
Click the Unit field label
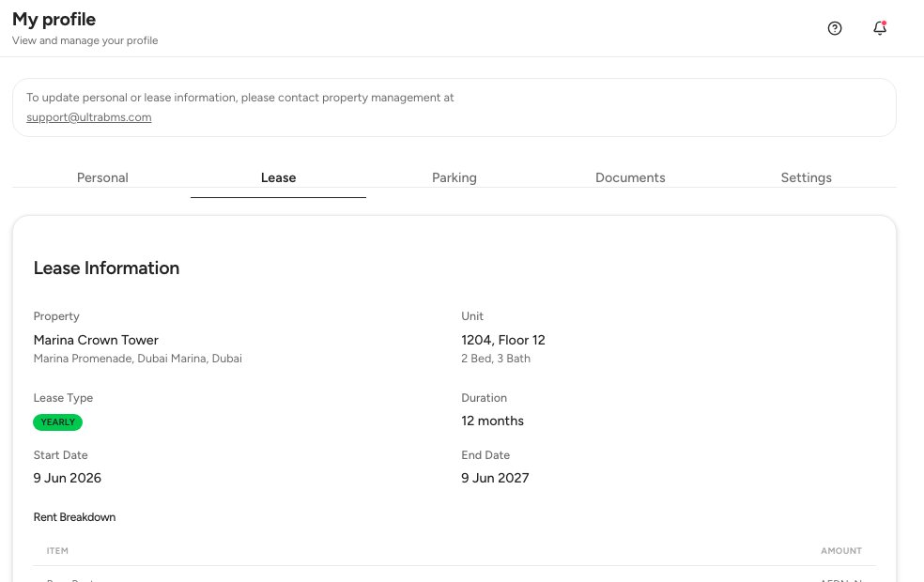pyautogui.click(x=472, y=316)
